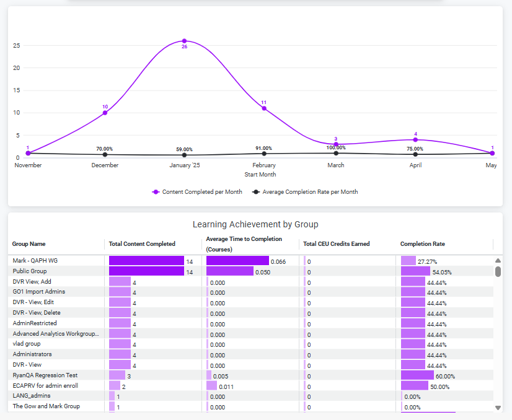Select the Public Group row name
The height and width of the screenshot is (420, 512).
click(x=30, y=271)
